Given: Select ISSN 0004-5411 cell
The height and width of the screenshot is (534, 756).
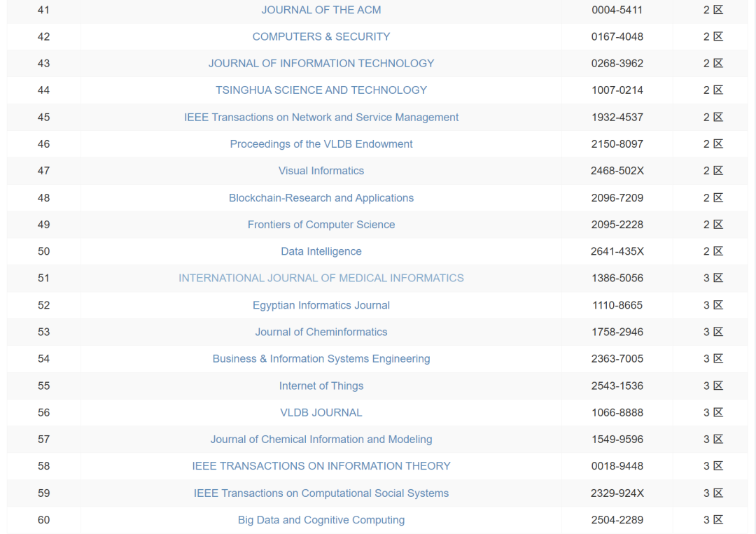Looking at the screenshot, I should (617, 10).
